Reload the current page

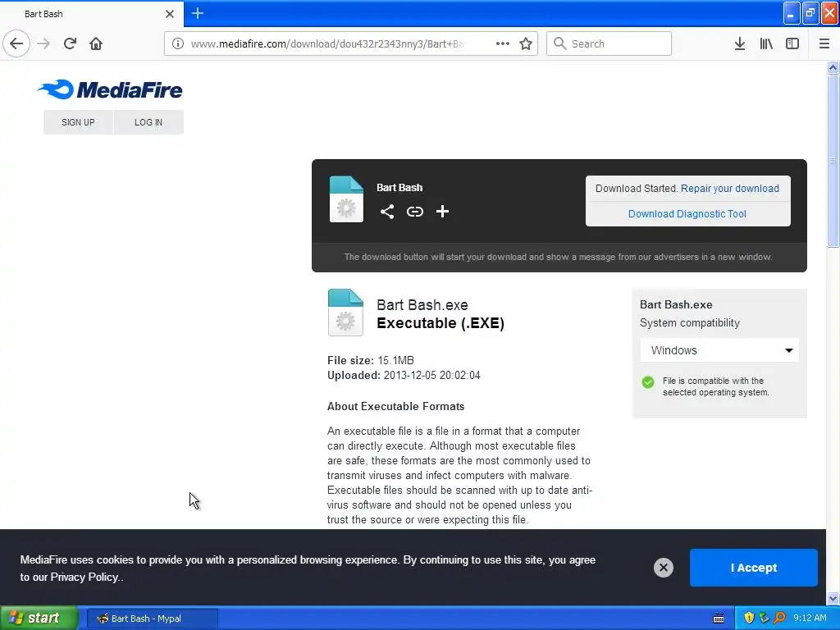[x=70, y=43]
